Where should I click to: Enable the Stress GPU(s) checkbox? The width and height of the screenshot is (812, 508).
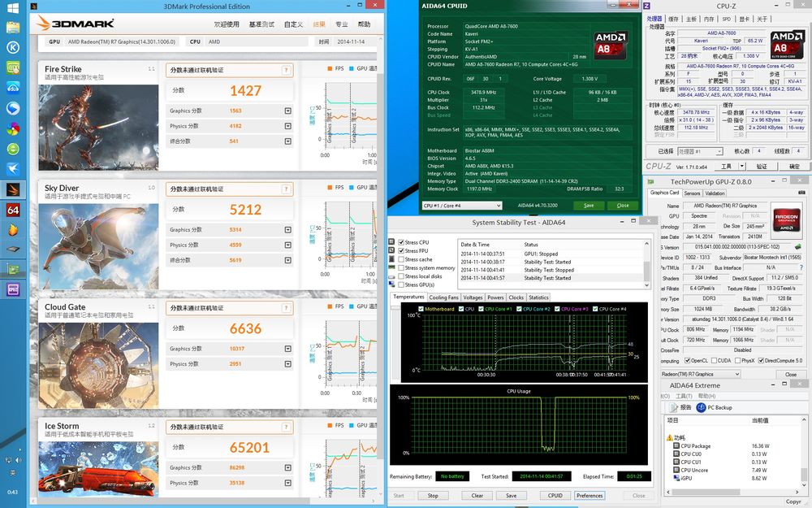401,285
